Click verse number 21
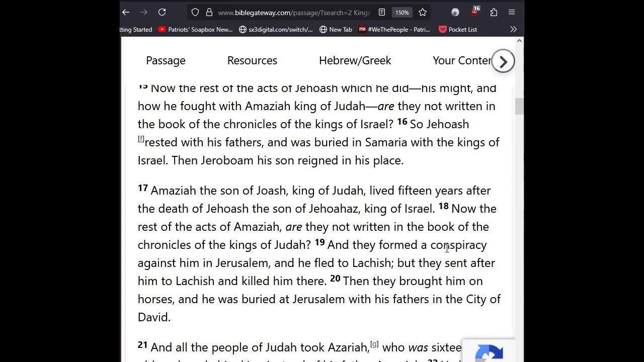644x362 pixels. (143, 344)
